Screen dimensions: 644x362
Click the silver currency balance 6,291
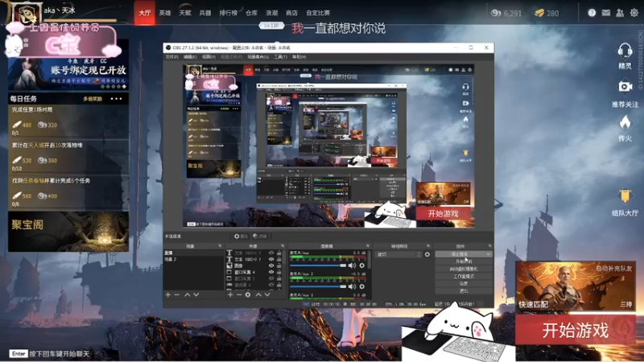click(x=506, y=13)
